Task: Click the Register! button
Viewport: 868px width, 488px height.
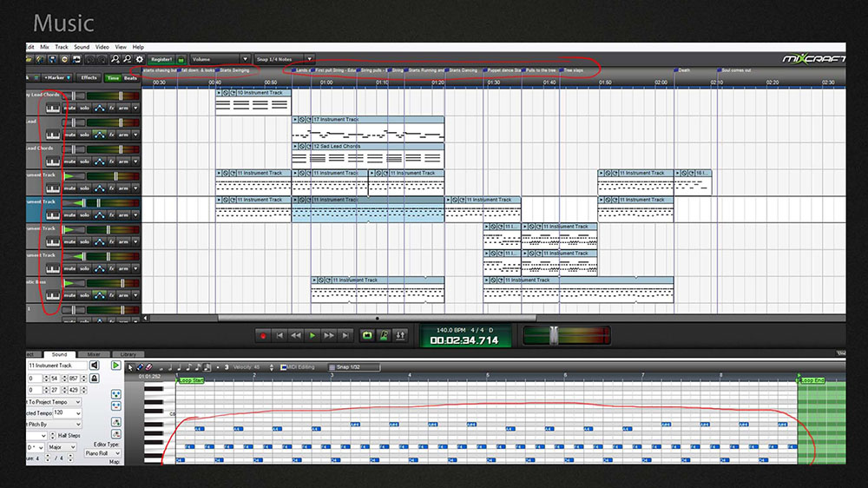Action: (161, 59)
